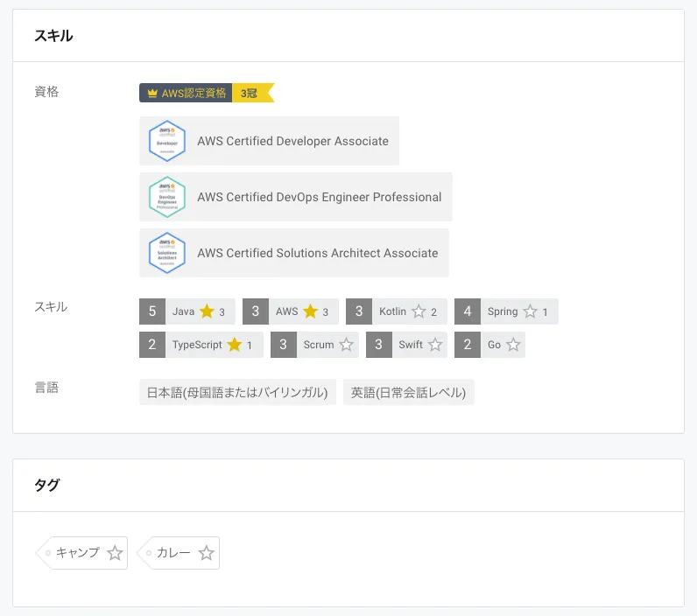
Task: Toggle the star on Java skill
Action: pos(207,311)
